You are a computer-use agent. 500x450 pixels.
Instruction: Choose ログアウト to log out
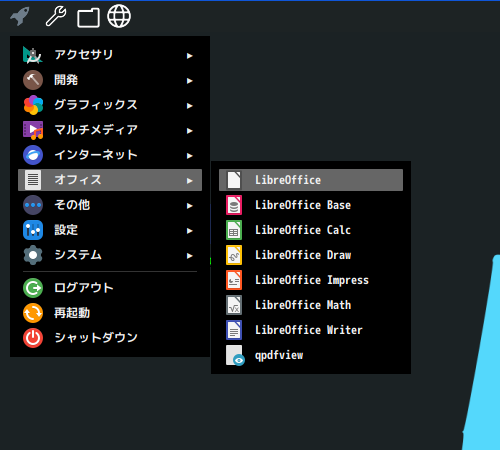(x=110, y=288)
